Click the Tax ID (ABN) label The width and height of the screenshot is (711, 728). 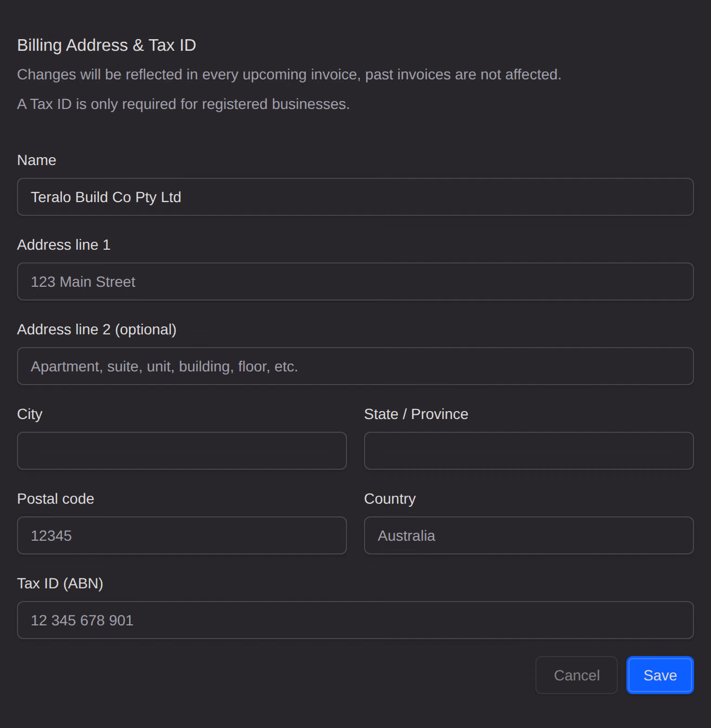pyautogui.click(x=60, y=583)
